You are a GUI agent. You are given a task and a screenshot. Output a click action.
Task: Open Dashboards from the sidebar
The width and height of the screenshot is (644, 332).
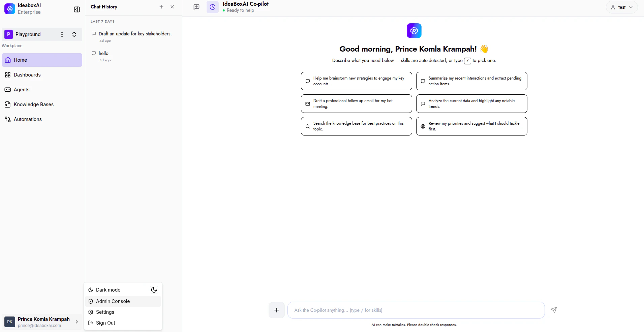(42, 75)
